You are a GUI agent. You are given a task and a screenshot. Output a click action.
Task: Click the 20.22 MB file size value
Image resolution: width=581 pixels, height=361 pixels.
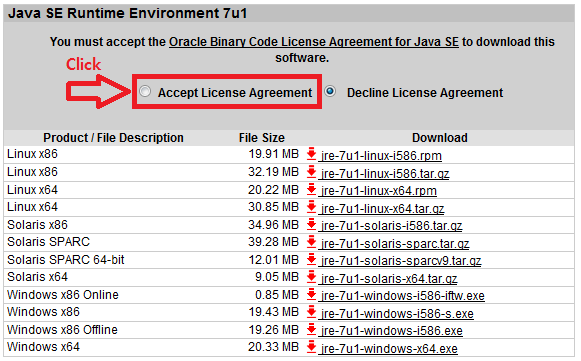pos(273,190)
